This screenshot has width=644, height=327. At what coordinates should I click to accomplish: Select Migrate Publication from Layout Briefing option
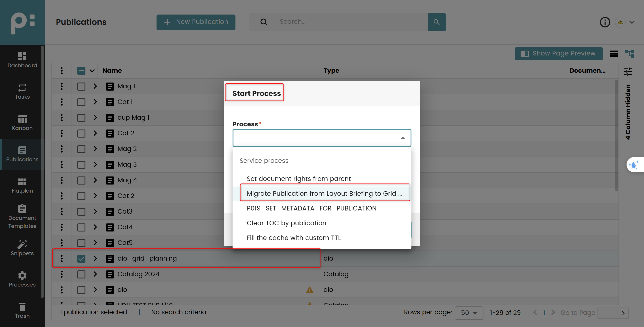(x=324, y=193)
